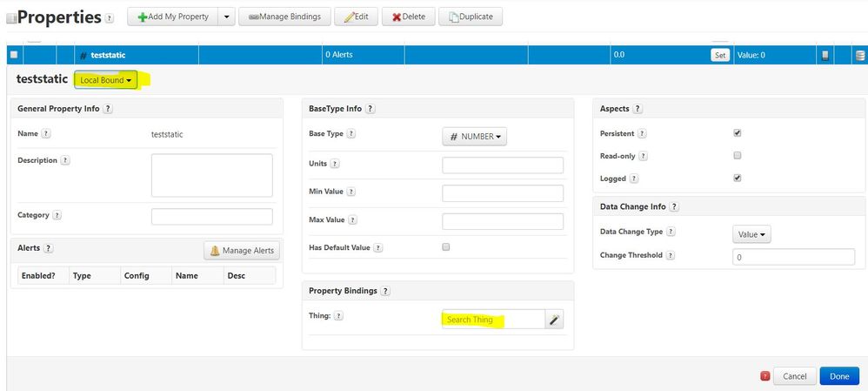Cancel the property edits
Screen dimensions: 868x391
[794, 376]
